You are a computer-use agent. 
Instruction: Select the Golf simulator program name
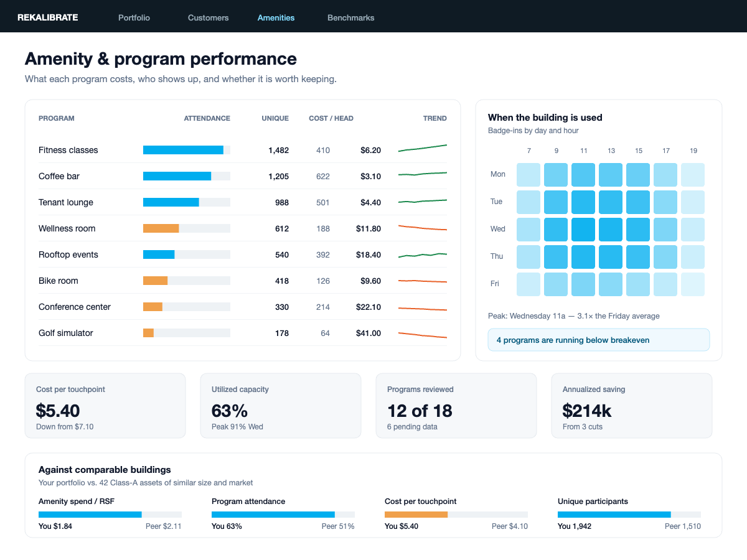pyautogui.click(x=65, y=333)
